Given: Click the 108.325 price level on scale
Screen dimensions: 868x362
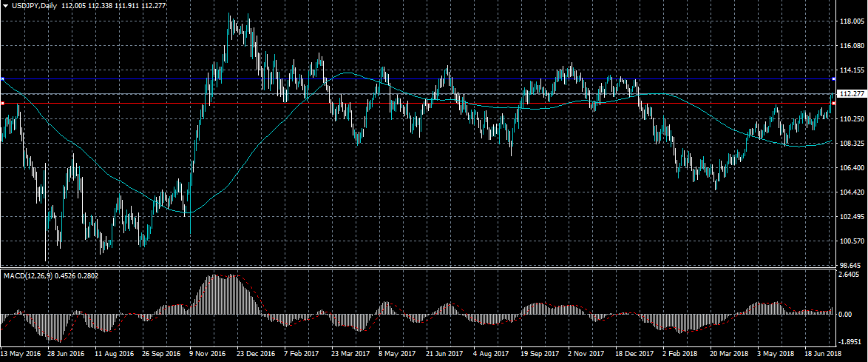Looking at the screenshot, I should click(x=852, y=144).
